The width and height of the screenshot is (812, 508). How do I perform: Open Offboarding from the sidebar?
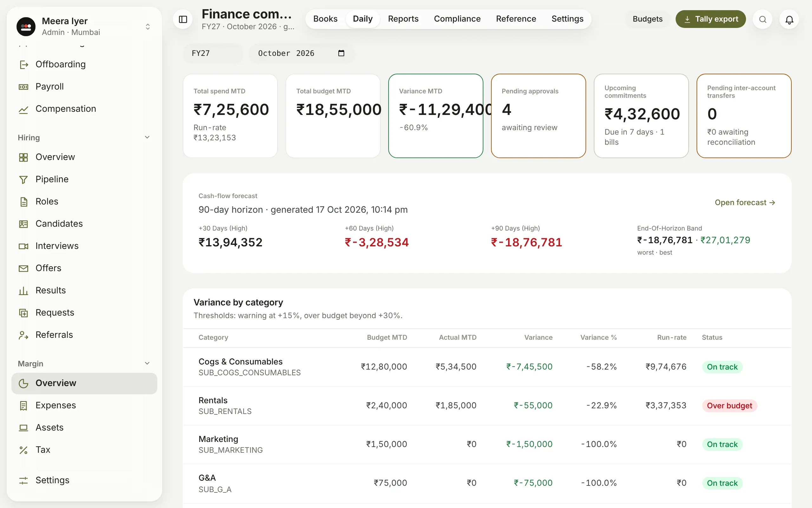point(84,64)
